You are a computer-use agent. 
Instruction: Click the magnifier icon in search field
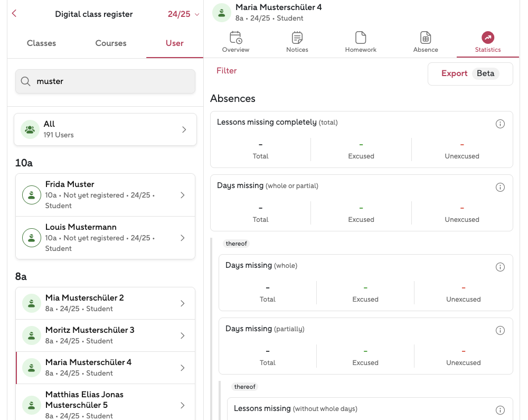point(25,81)
